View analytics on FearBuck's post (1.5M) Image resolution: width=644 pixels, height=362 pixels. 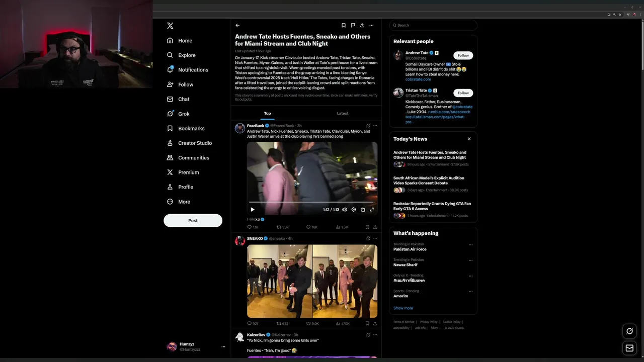click(x=342, y=227)
